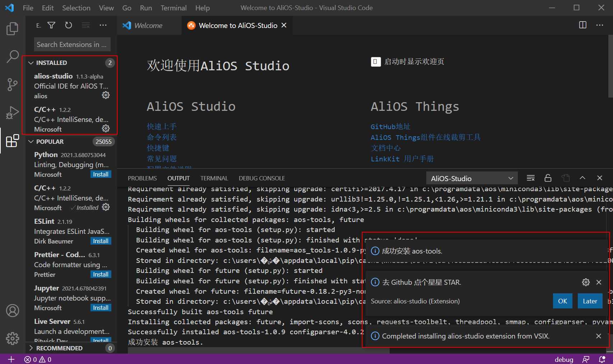Screen dimensions: 613x364
Task: Open the GitHub地址 link
Action: coord(390,126)
